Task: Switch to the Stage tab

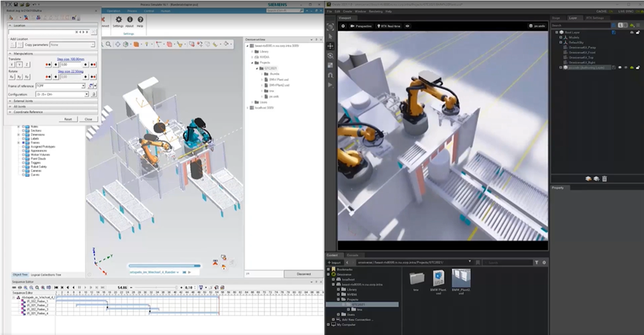Action: [555, 18]
